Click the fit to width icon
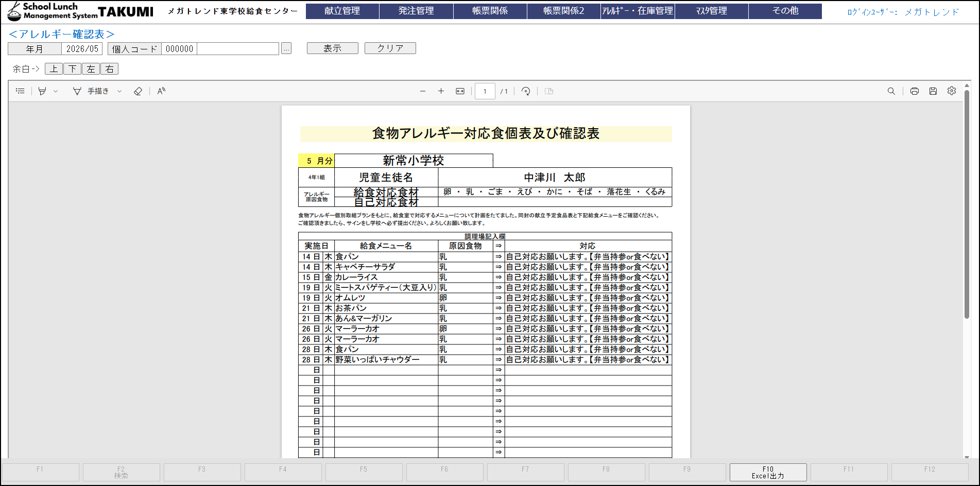Image resolution: width=980 pixels, height=486 pixels. click(460, 91)
